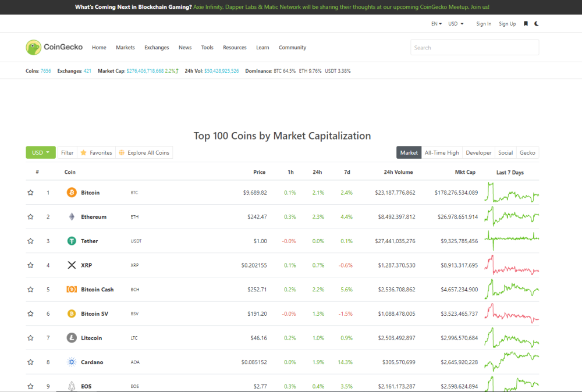Click the Coins count 7656 link
This screenshot has width=582, height=392.
(45, 71)
